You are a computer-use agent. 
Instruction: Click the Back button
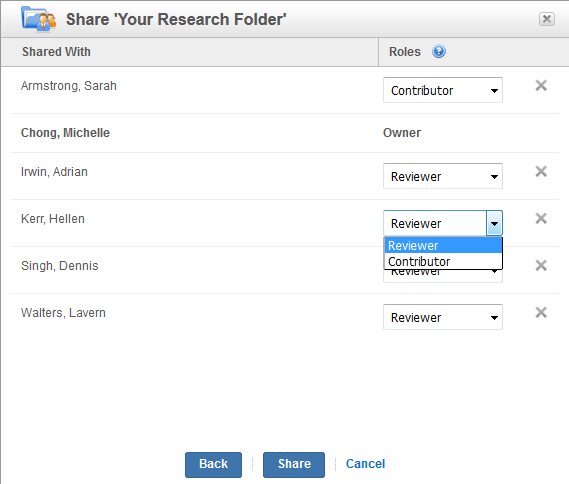(x=213, y=464)
